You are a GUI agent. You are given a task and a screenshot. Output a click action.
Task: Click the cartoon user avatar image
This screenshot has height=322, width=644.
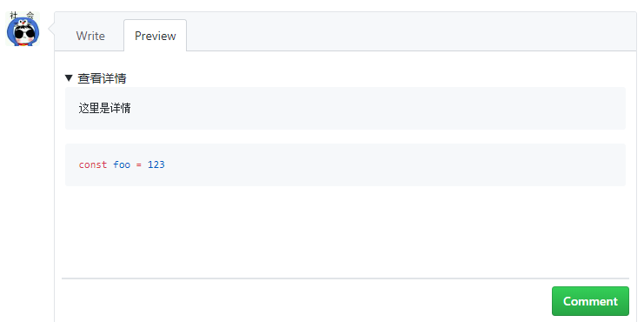click(x=23, y=29)
